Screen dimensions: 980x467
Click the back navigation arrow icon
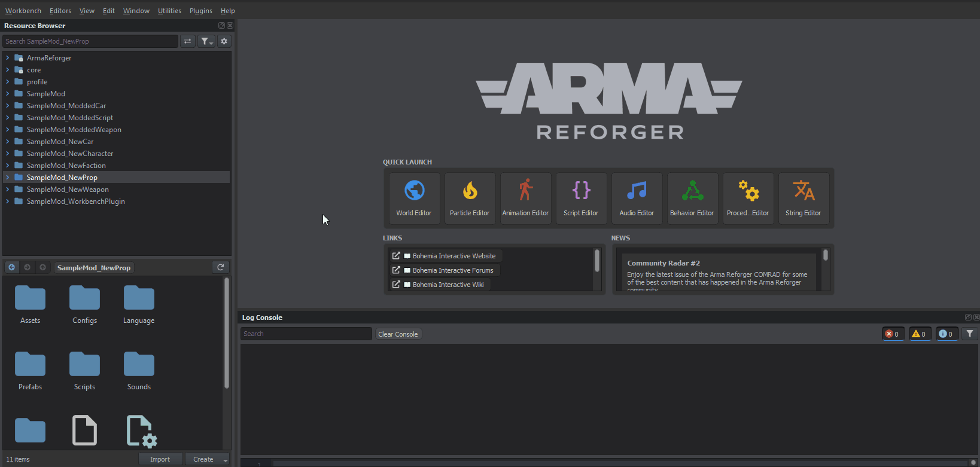(x=11, y=267)
